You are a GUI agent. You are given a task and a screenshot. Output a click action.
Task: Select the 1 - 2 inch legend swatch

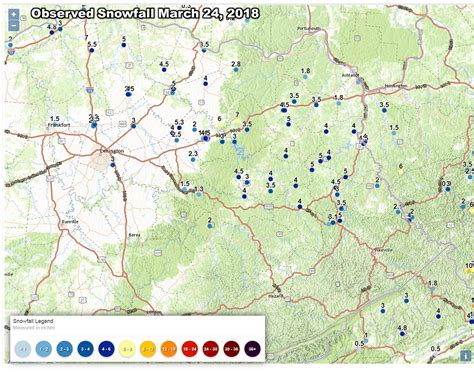coord(44,349)
